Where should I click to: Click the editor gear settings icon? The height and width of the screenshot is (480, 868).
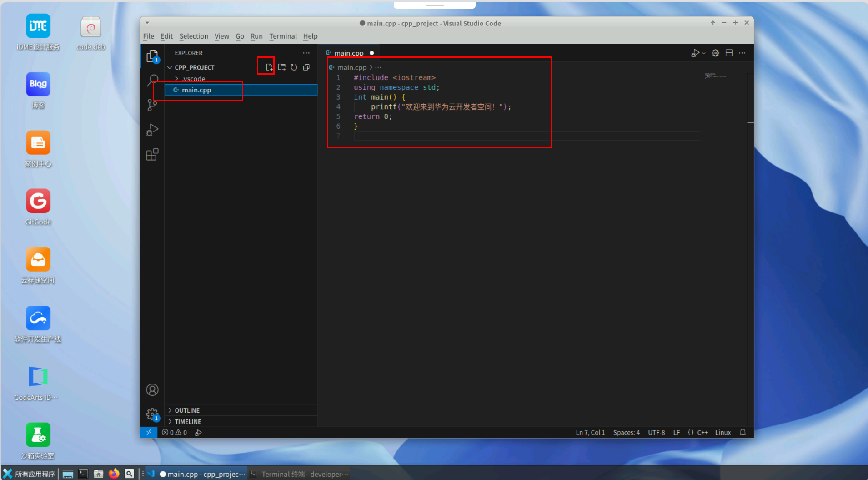pyautogui.click(x=715, y=53)
